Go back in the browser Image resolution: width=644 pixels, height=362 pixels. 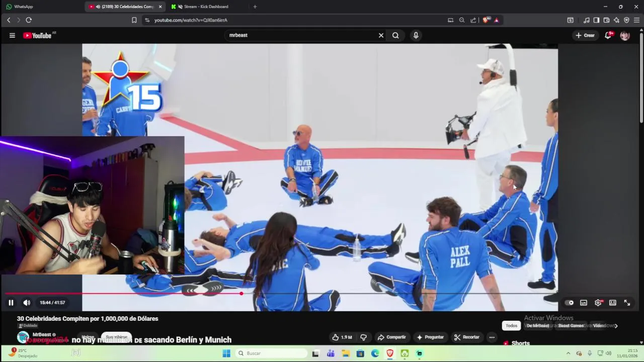pos(9,20)
